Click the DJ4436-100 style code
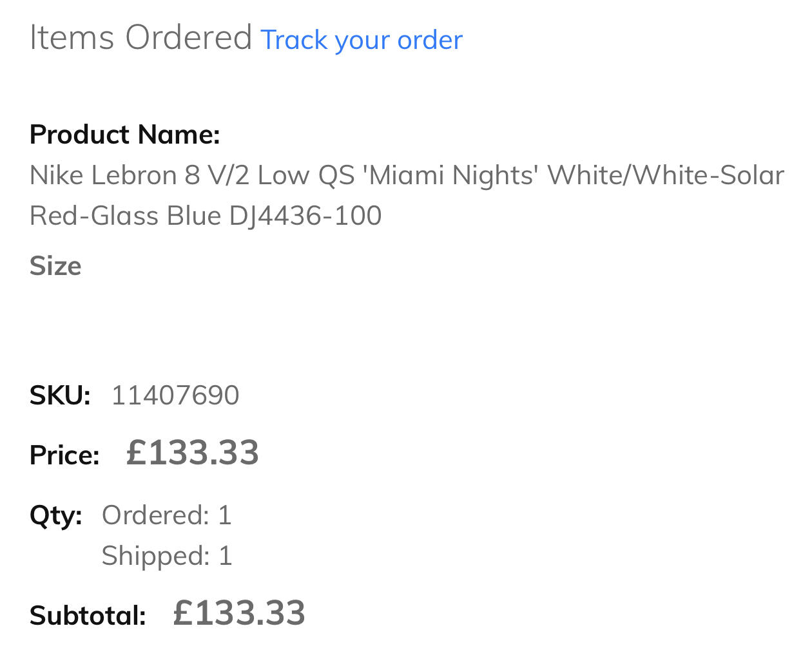Image resolution: width=812 pixels, height=646 pixels. (x=305, y=216)
